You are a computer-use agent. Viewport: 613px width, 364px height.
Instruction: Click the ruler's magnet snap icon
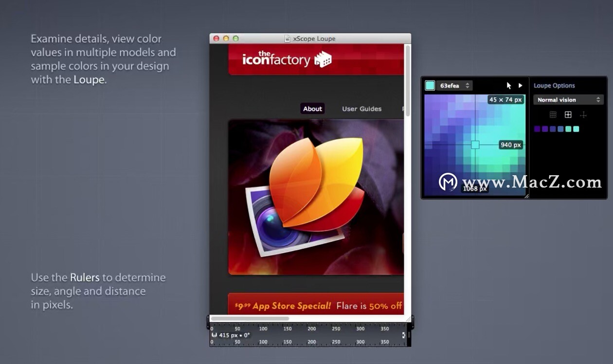[x=214, y=335]
